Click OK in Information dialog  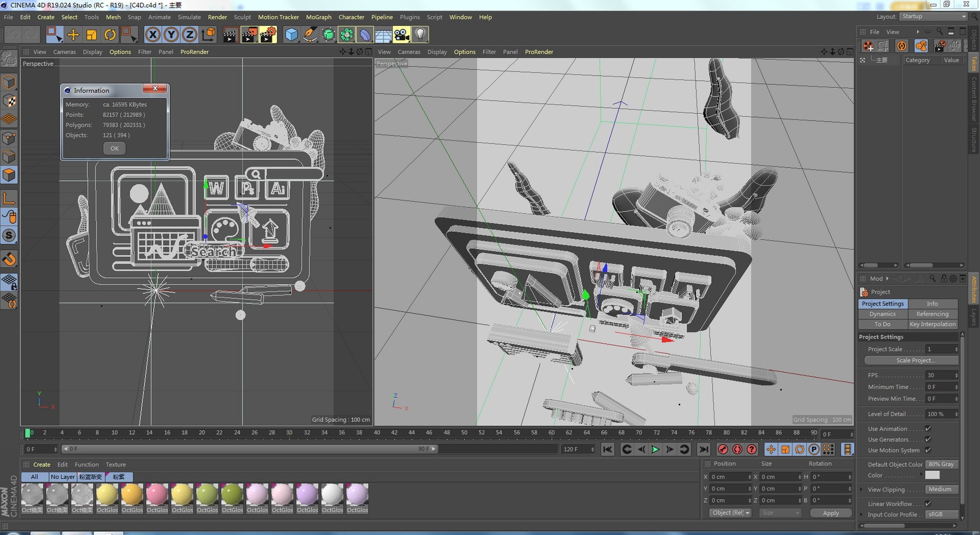pos(114,149)
